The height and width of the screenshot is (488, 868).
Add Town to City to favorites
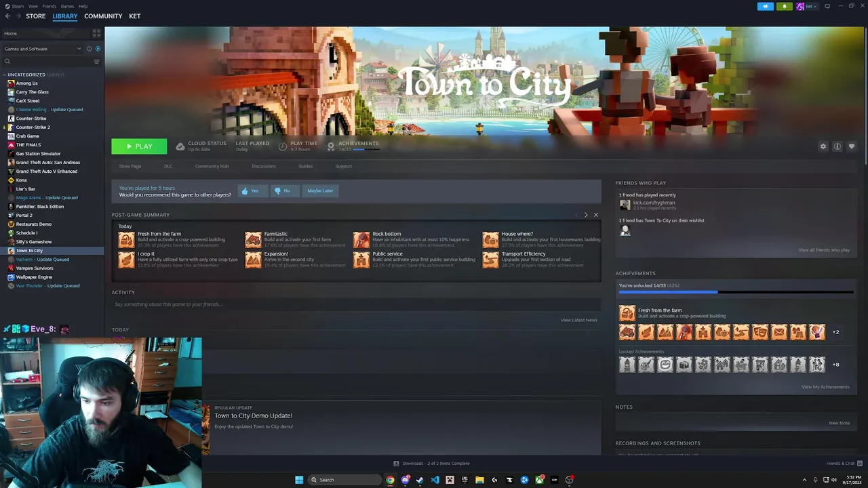point(852,146)
